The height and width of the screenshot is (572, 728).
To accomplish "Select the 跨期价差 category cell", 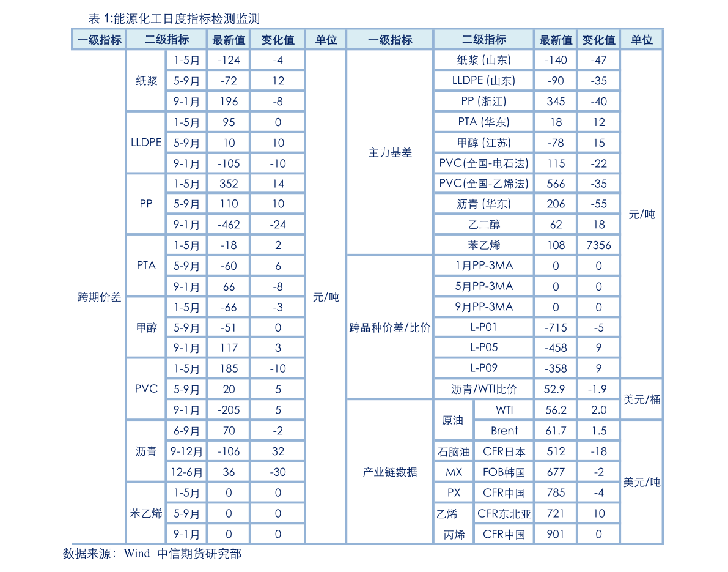I will [99, 297].
